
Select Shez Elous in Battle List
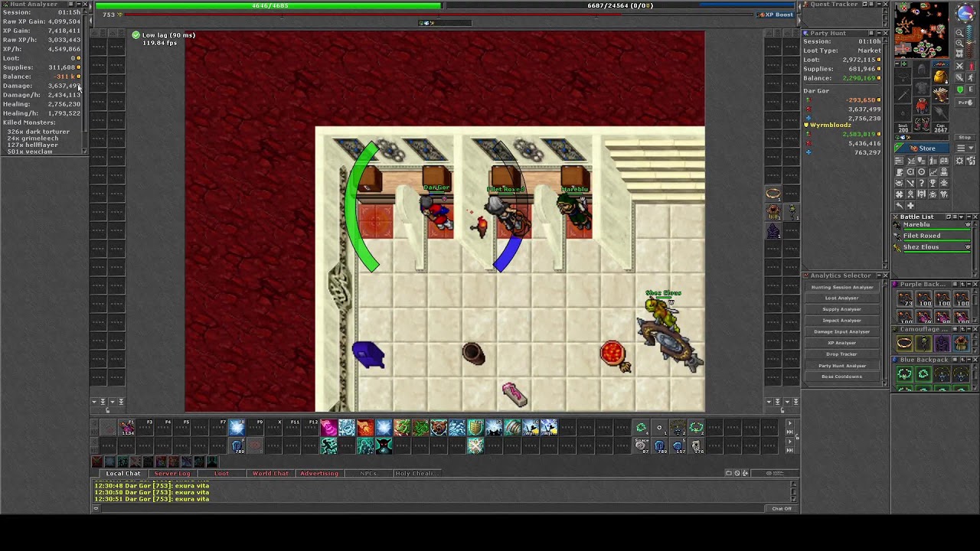[932, 247]
